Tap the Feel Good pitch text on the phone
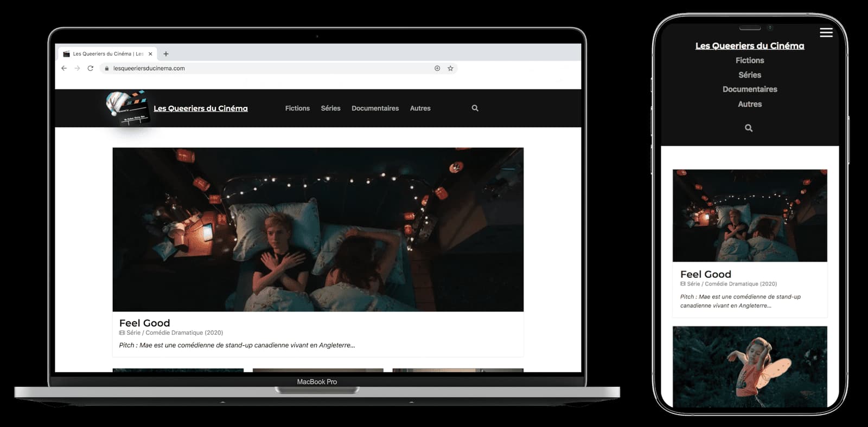 point(741,301)
